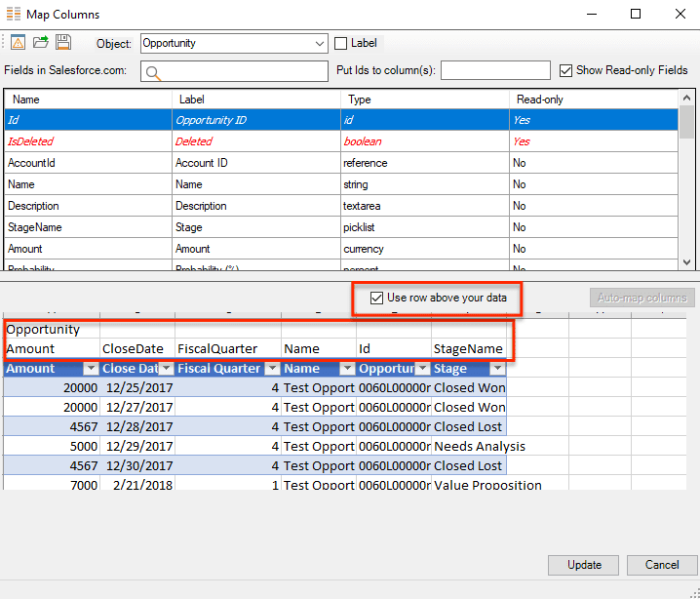Click the 7000 amount cell
The width and height of the screenshot is (700, 599).
(x=52, y=485)
